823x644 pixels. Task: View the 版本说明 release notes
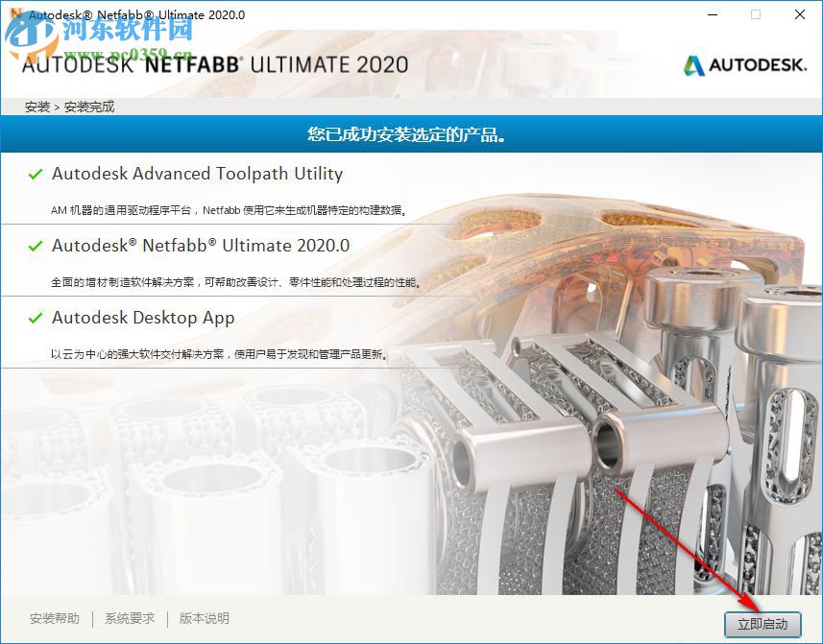(203, 619)
